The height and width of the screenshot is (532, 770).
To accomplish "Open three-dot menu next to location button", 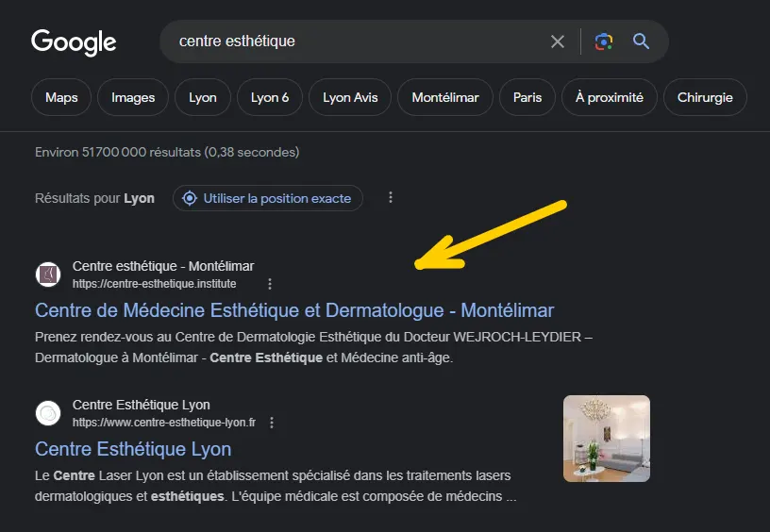I will [x=391, y=197].
